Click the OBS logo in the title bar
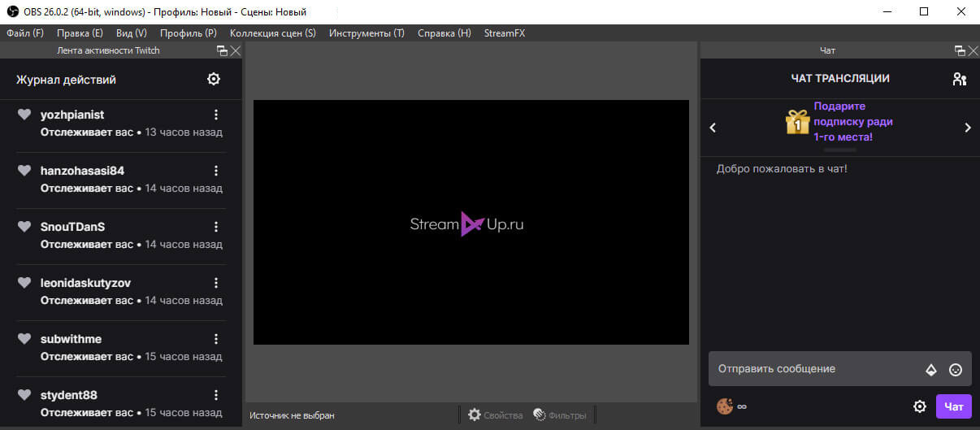Image resolution: width=980 pixels, height=430 pixels. coord(11,11)
